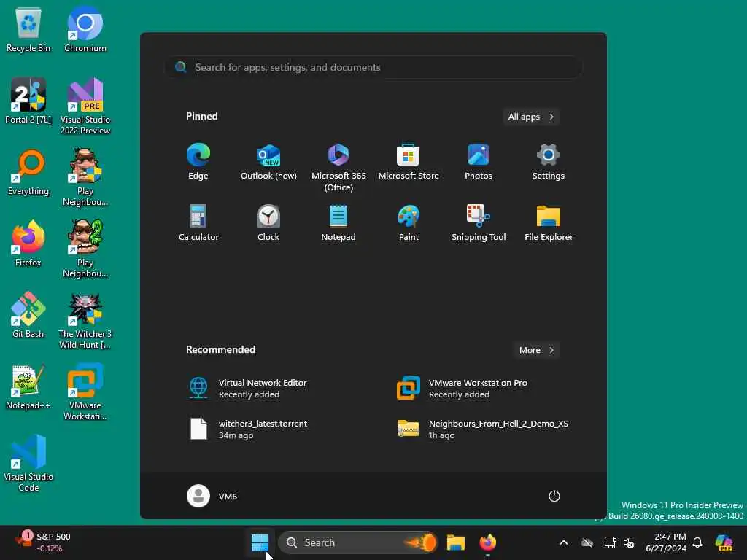Screen dimensions: 747x560
Task: Click the Start menu power icon
Action: click(x=554, y=496)
